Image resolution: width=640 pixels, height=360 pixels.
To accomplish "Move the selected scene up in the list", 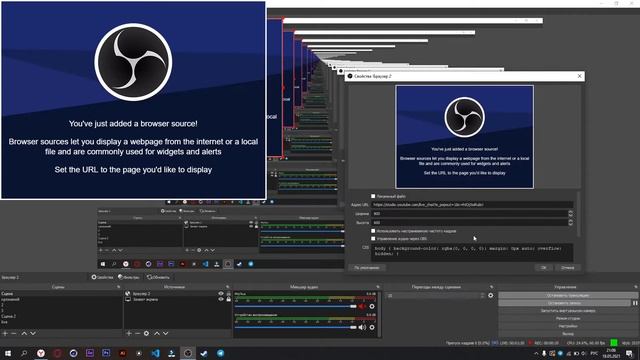I will 24,333.
